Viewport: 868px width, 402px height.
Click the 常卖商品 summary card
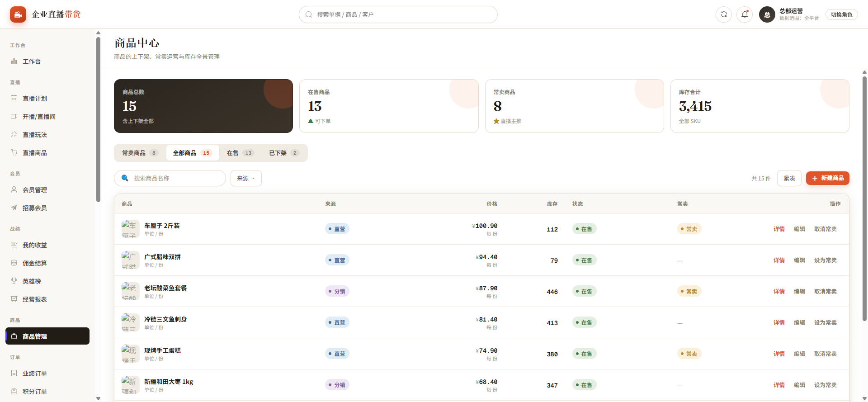pos(574,106)
